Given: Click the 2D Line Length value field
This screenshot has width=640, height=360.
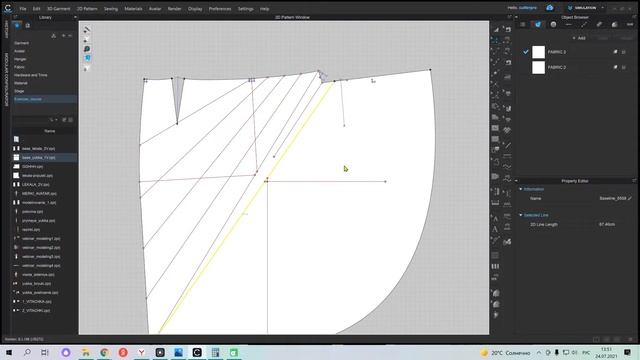Looking at the screenshot, I should (x=607, y=224).
